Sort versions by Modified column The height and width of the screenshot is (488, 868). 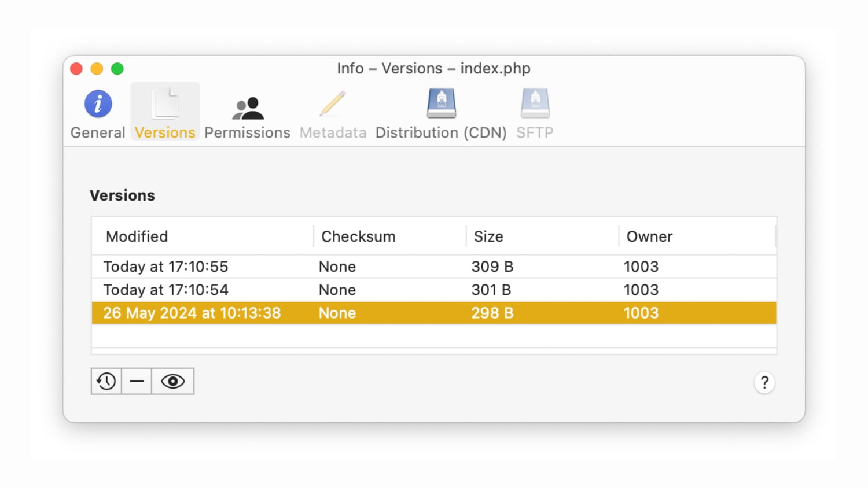(137, 236)
